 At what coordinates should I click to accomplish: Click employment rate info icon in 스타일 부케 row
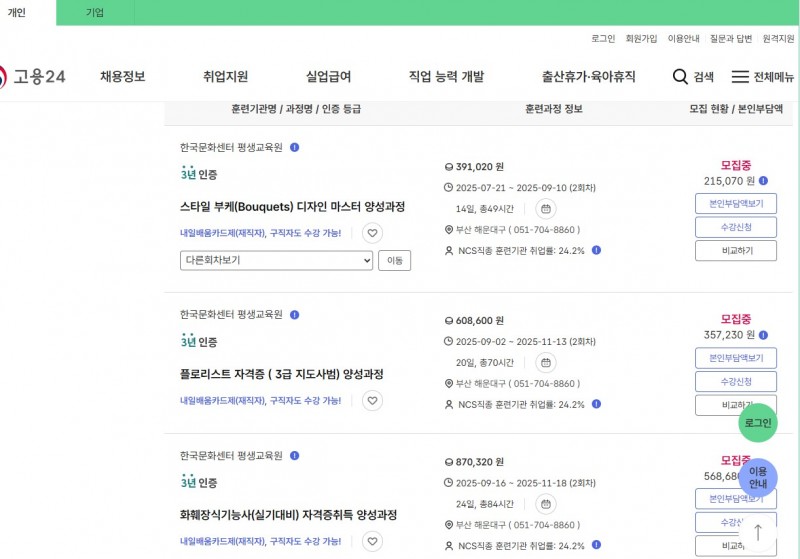(596, 250)
